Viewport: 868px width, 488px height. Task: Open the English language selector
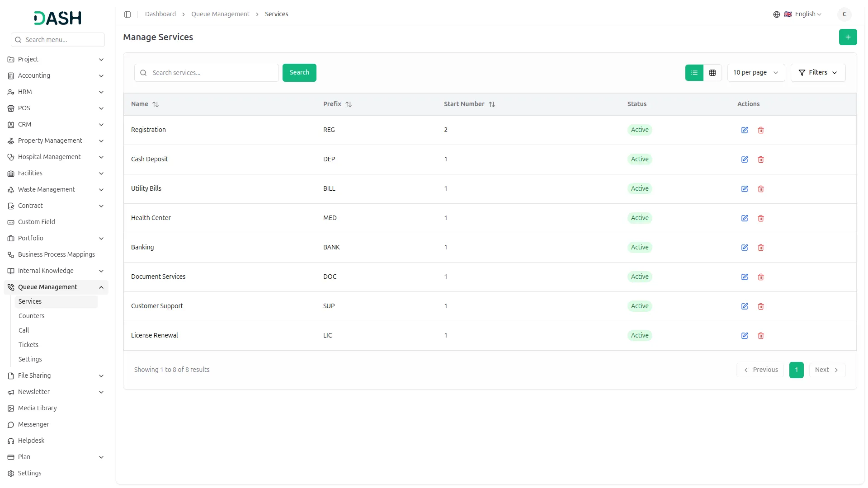(x=803, y=14)
